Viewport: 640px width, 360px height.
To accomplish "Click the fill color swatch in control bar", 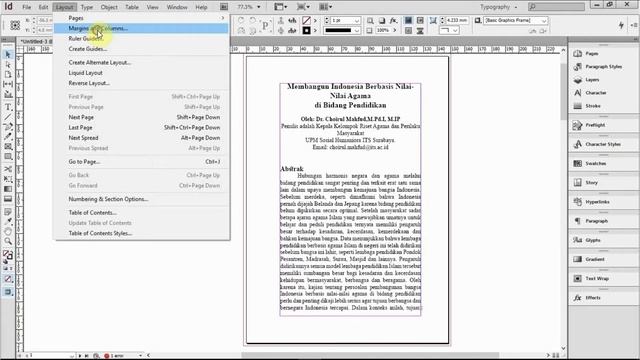I will coord(306,20).
